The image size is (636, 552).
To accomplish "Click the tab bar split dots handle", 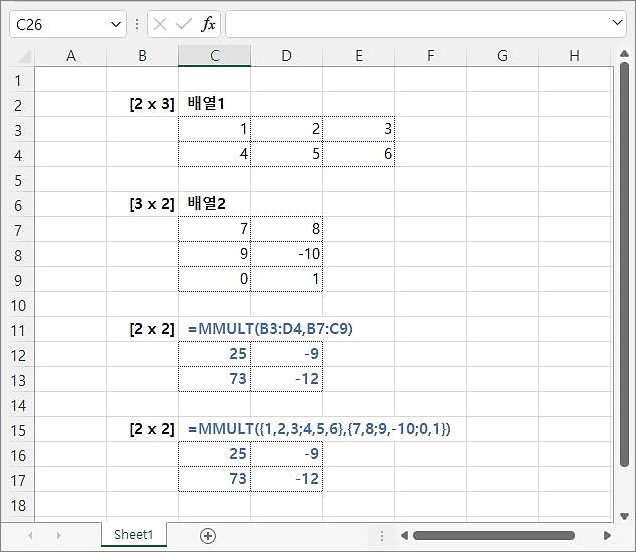I will [x=382, y=536].
